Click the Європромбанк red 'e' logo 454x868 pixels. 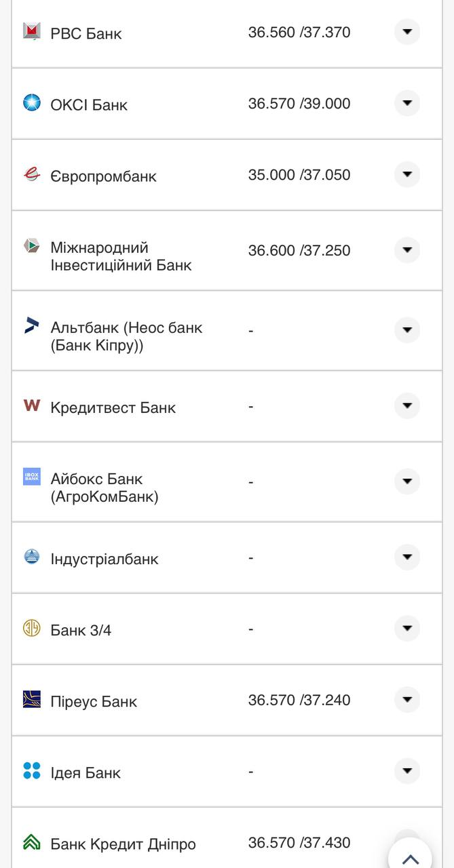click(x=31, y=173)
